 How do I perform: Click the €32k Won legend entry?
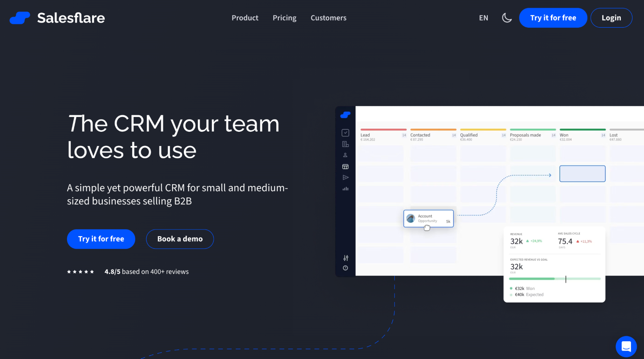tap(522, 288)
